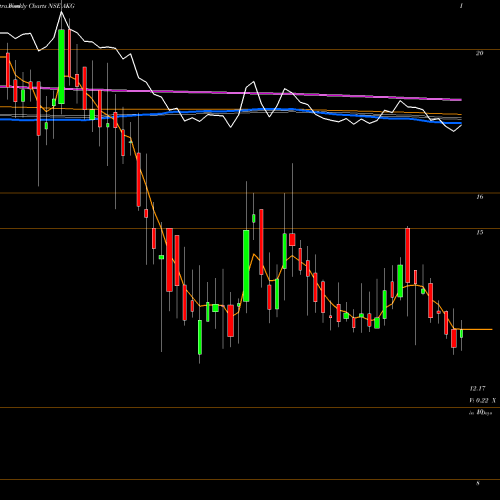Viewport: 500px width, 500px height.
Task: Click the tallest green candlestick near top left
Action: click(61, 67)
